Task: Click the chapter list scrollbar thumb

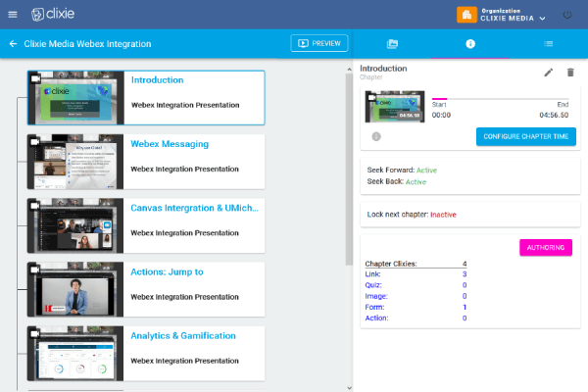Action: tap(349, 170)
